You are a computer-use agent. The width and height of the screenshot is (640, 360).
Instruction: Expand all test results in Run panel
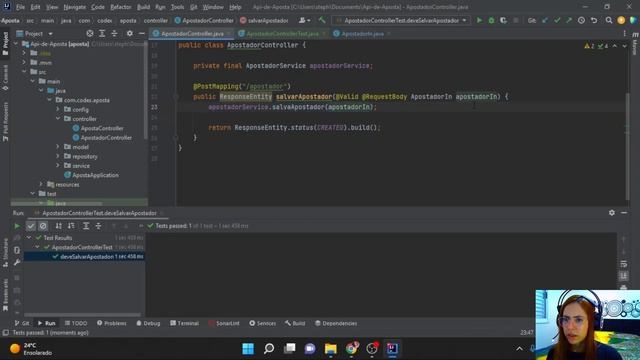coord(86,226)
